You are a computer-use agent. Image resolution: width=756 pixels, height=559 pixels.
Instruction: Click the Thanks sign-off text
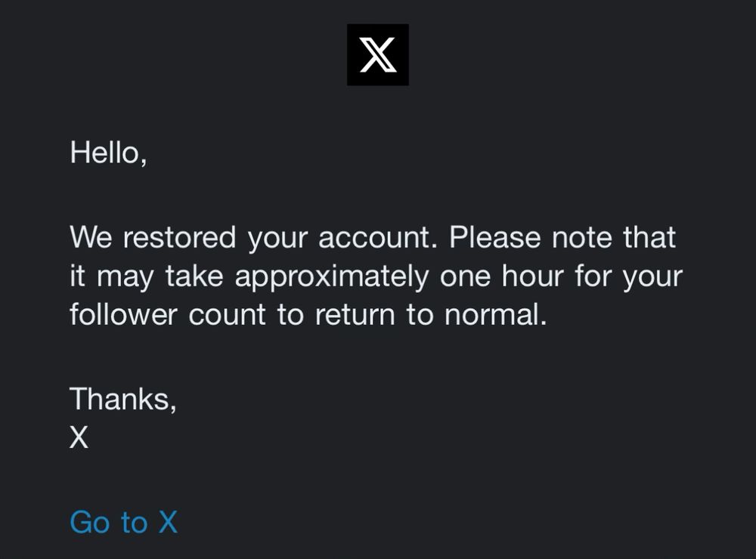coord(123,399)
